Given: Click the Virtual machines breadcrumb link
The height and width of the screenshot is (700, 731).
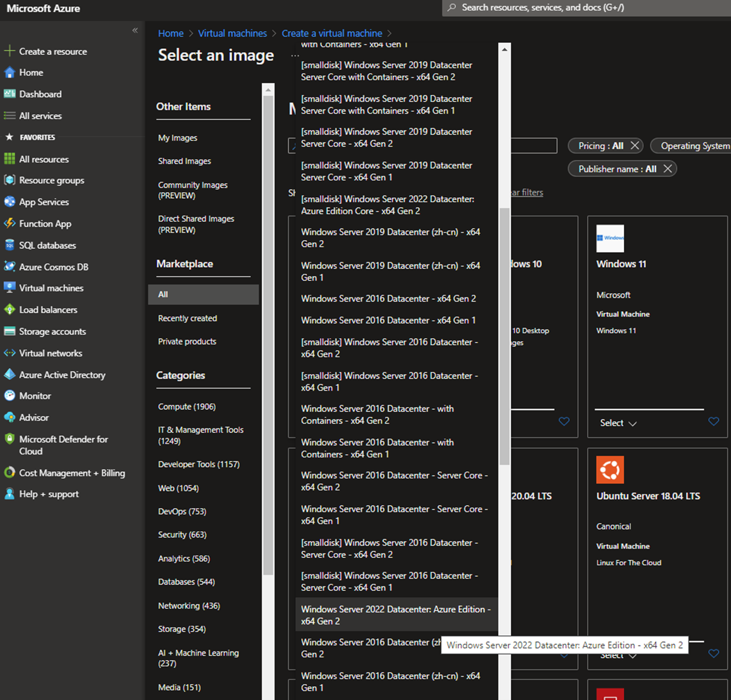Looking at the screenshot, I should 232,33.
